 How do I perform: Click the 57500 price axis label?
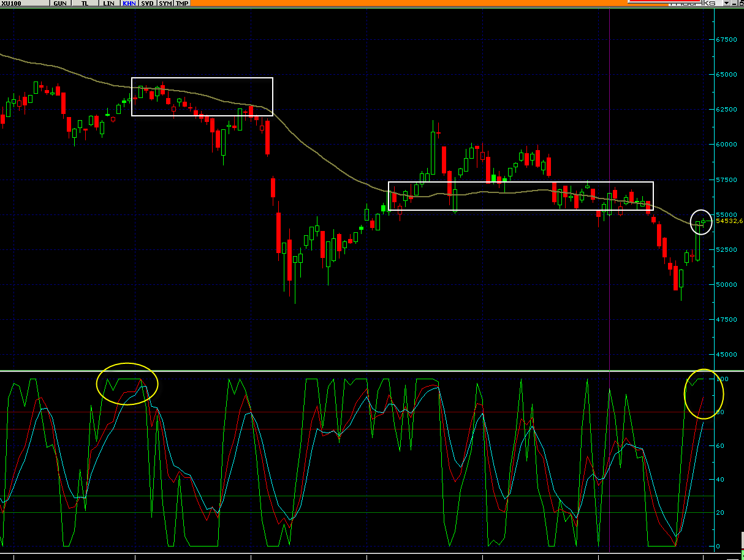tap(726, 180)
